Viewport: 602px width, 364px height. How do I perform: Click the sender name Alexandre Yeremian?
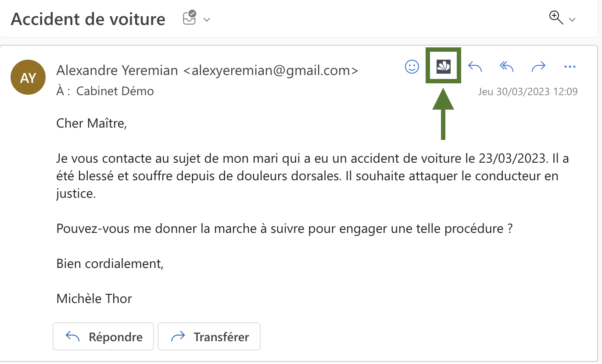click(117, 70)
